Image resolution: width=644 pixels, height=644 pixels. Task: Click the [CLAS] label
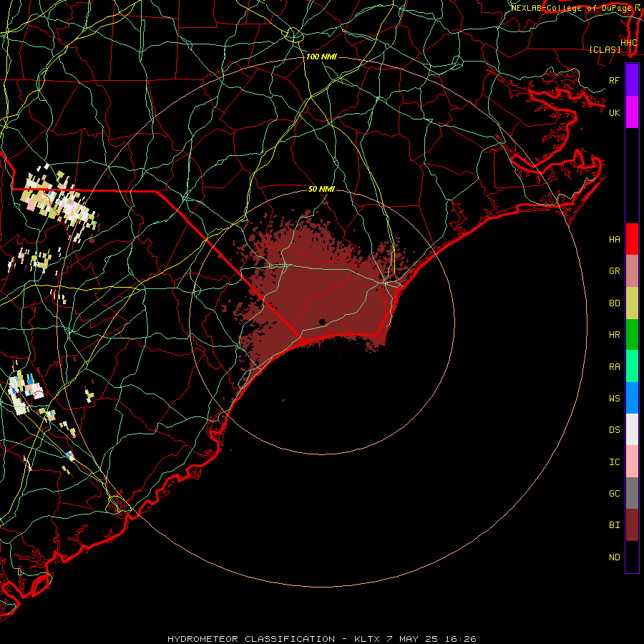click(605, 49)
